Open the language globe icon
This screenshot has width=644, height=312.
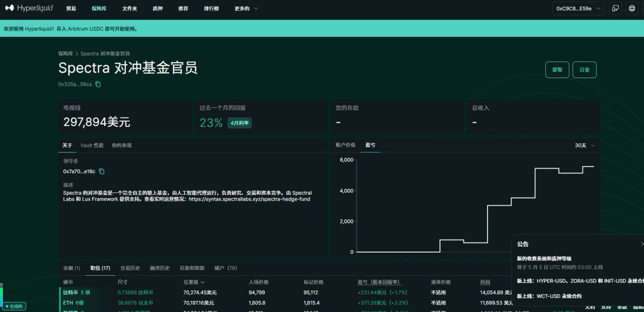[x=632, y=8]
